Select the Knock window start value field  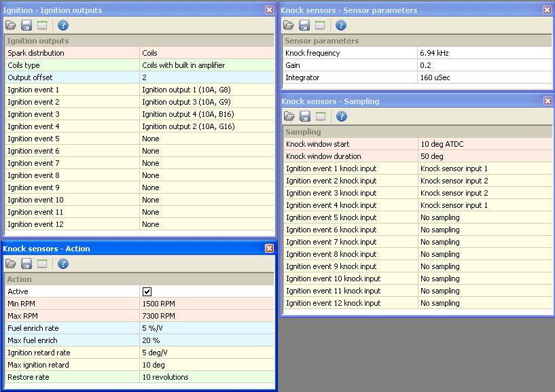(485, 144)
